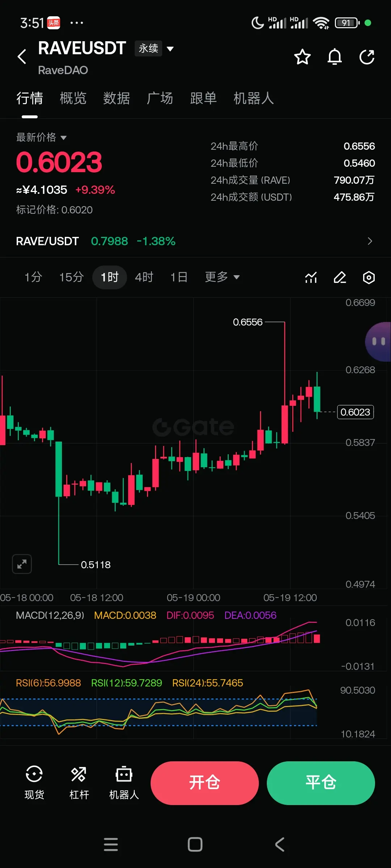The width and height of the screenshot is (391, 868).
Task: Open RAVE/USDT spot pair chevron
Action: pyautogui.click(x=370, y=241)
